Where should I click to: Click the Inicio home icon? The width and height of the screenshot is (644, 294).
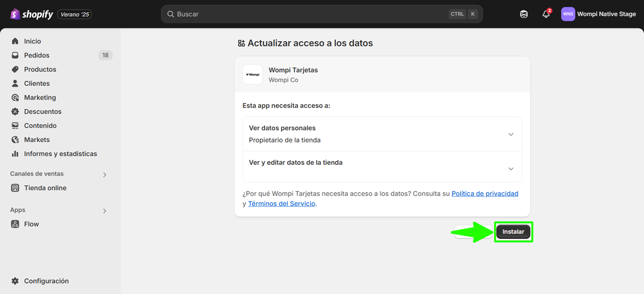coord(15,41)
